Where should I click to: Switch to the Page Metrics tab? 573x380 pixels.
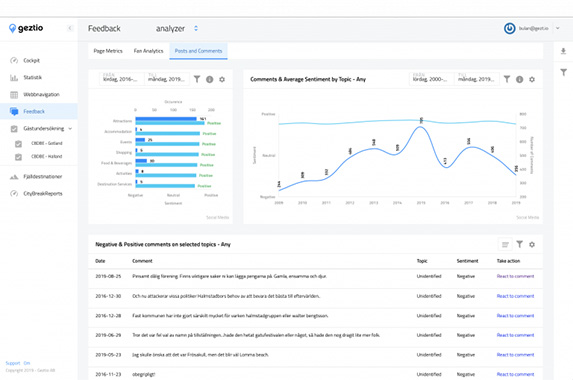(x=108, y=51)
